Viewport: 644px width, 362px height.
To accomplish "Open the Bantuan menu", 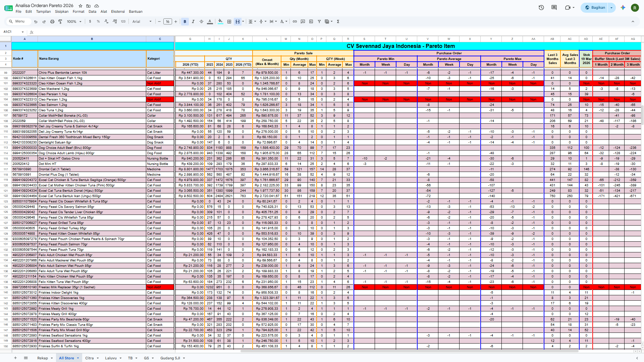I will [136, 11].
